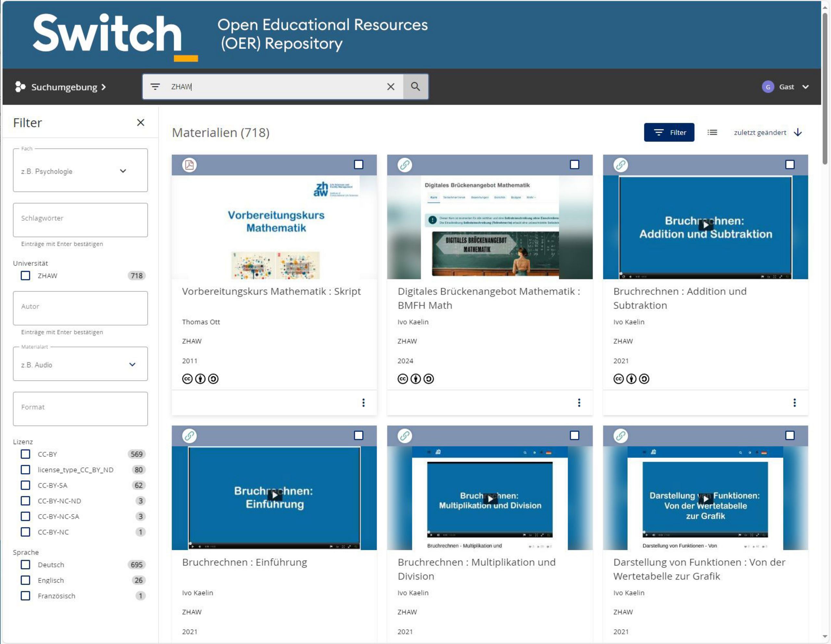The height and width of the screenshot is (644, 831).
Task: Click the blue Filter button
Action: coord(669,132)
